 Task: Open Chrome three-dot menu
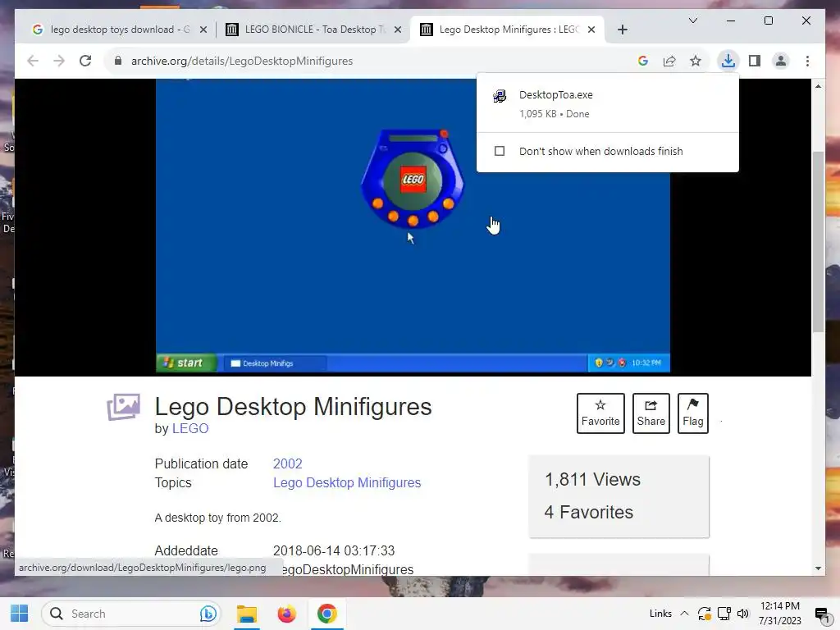coord(807,61)
